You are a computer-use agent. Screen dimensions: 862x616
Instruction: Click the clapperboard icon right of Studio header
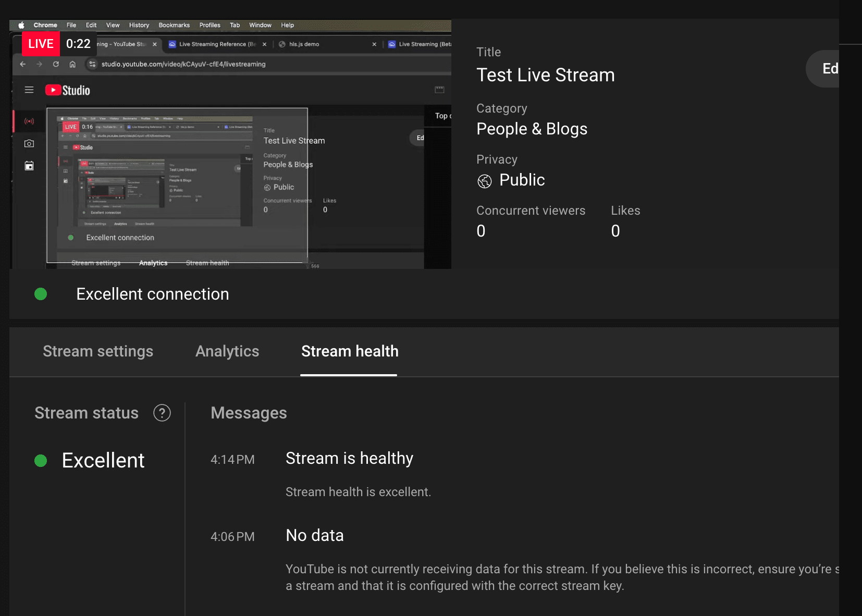click(439, 90)
